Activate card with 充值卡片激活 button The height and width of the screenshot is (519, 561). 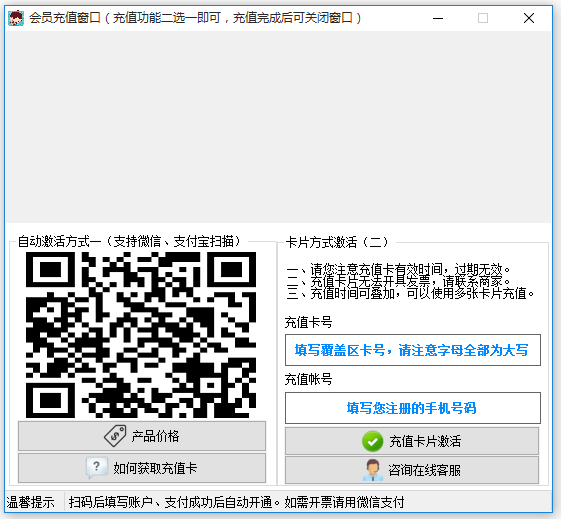(x=412, y=441)
